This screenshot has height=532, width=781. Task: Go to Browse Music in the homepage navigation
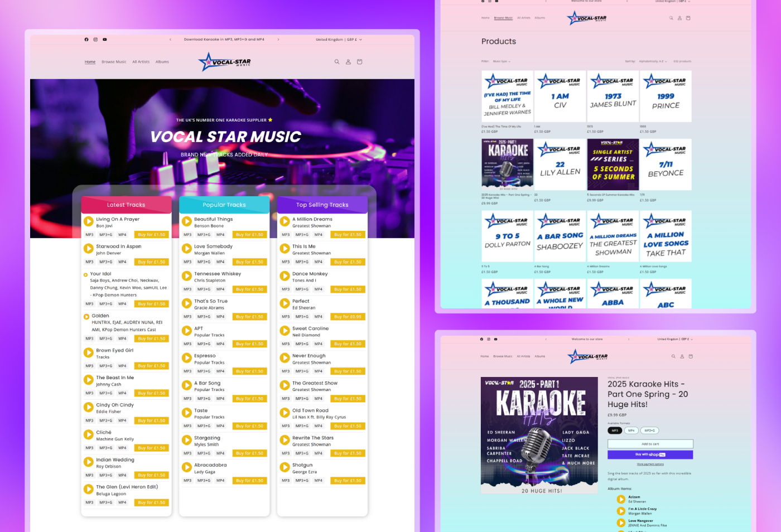(x=114, y=62)
